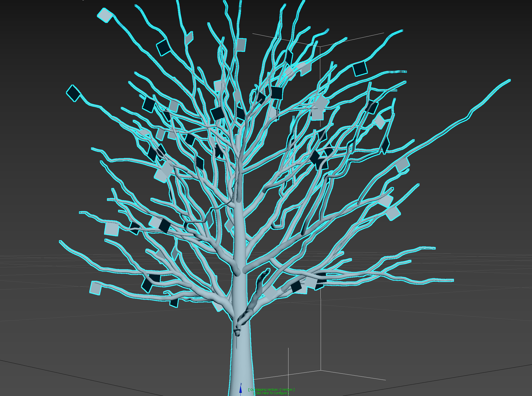Click the dark diamond leaf at far-left branch end

coord(73,93)
